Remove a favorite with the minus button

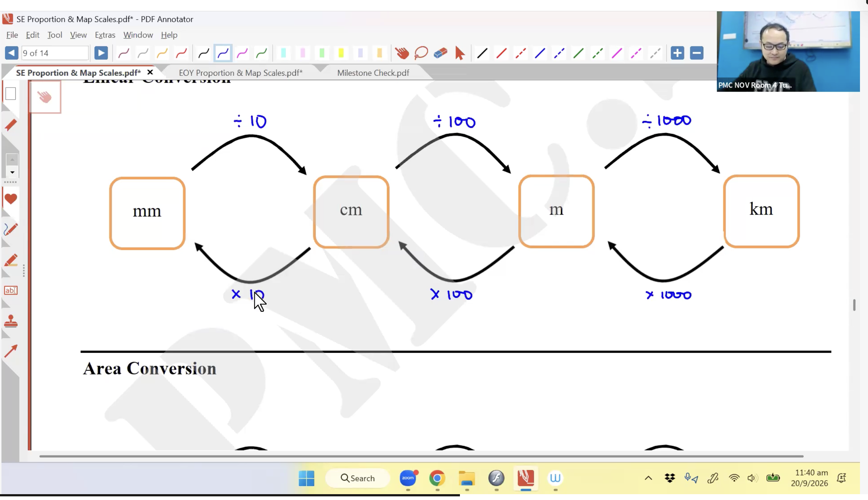pyautogui.click(x=697, y=53)
